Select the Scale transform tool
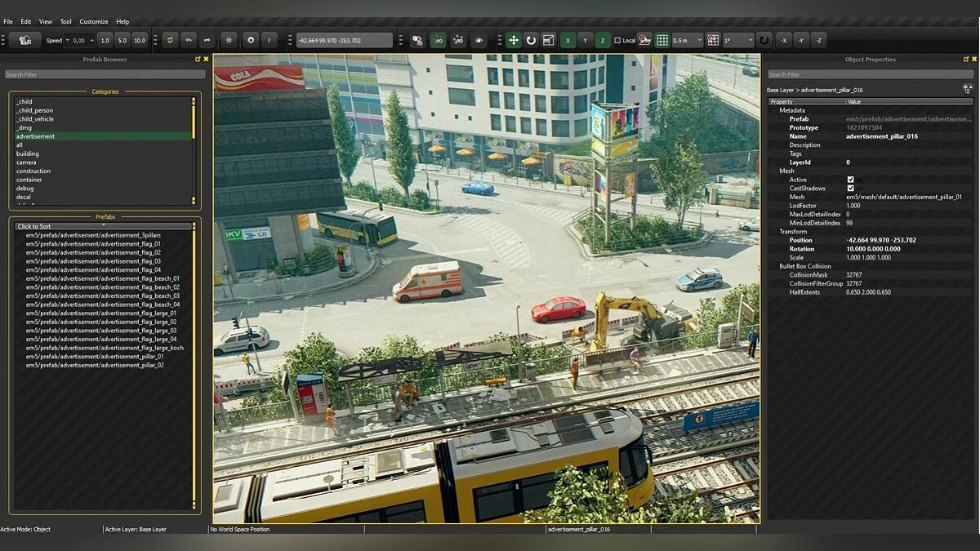This screenshot has height=551, width=980. click(548, 40)
